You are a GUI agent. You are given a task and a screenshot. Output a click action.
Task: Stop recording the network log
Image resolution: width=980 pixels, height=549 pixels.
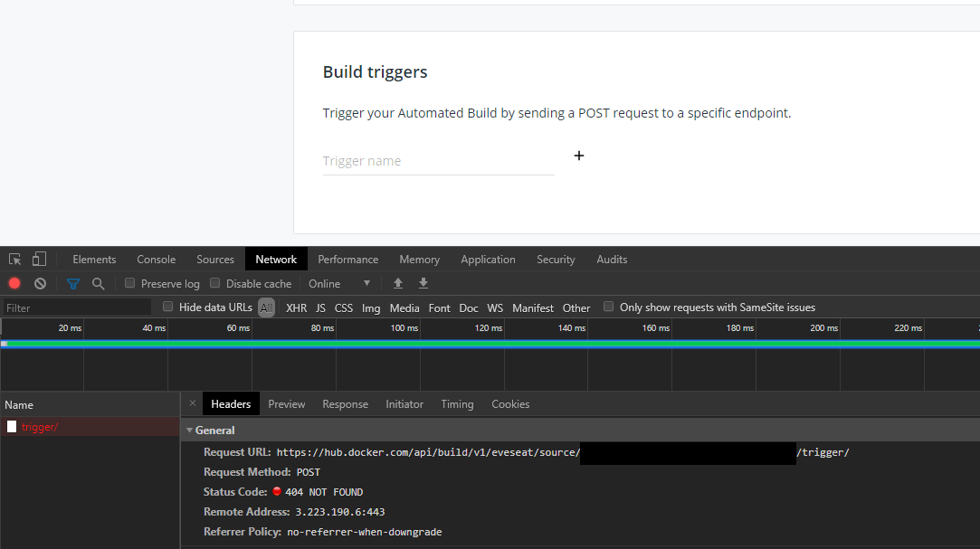(x=14, y=283)
